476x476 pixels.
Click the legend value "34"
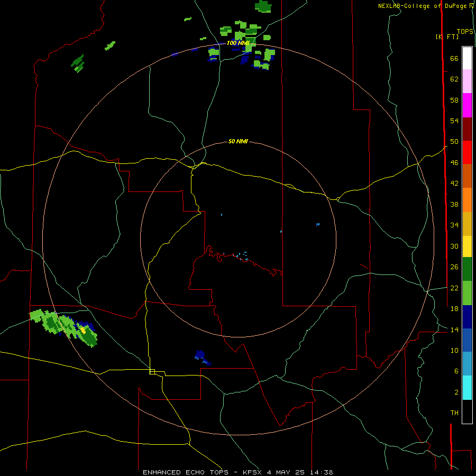454,225
